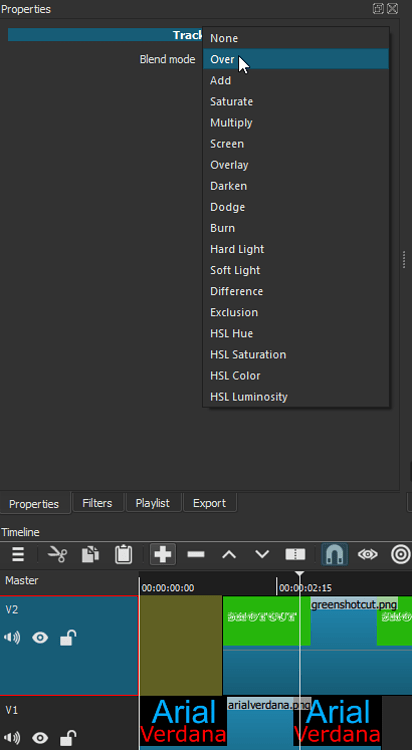Close the Properties panel
Screen dimensions: 412x750
pyautogui.click(x=392, y=8)
